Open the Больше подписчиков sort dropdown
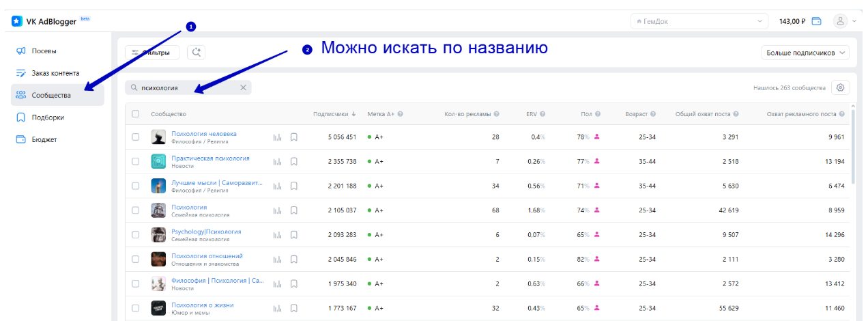This screenshot has width=868, height=321. pos(805,53)
